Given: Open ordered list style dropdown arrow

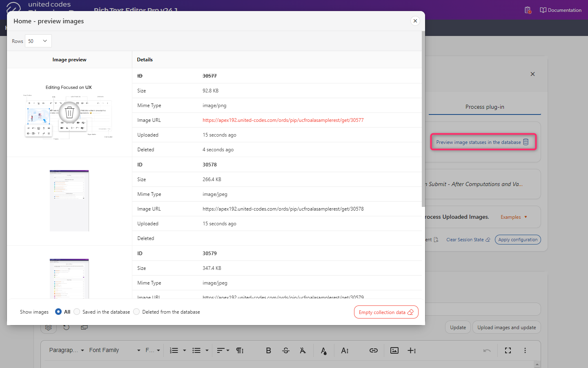Looking at the screenshot, I should [185, 350].
